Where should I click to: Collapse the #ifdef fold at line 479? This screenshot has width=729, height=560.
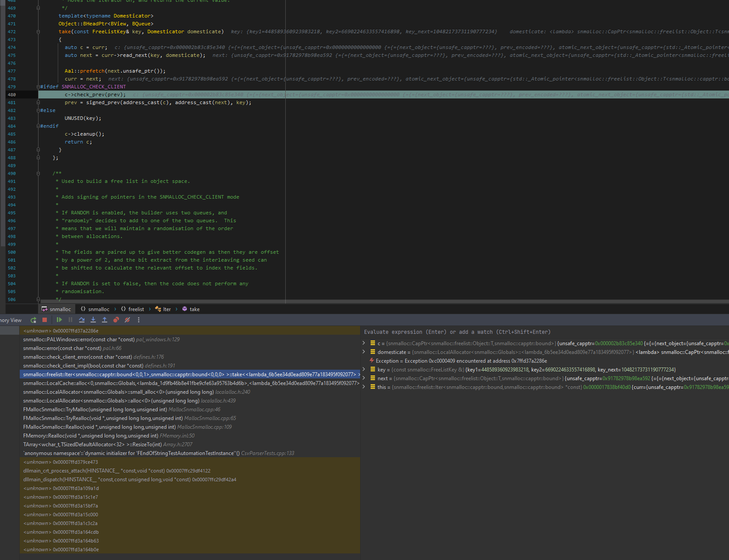point(38,87)
